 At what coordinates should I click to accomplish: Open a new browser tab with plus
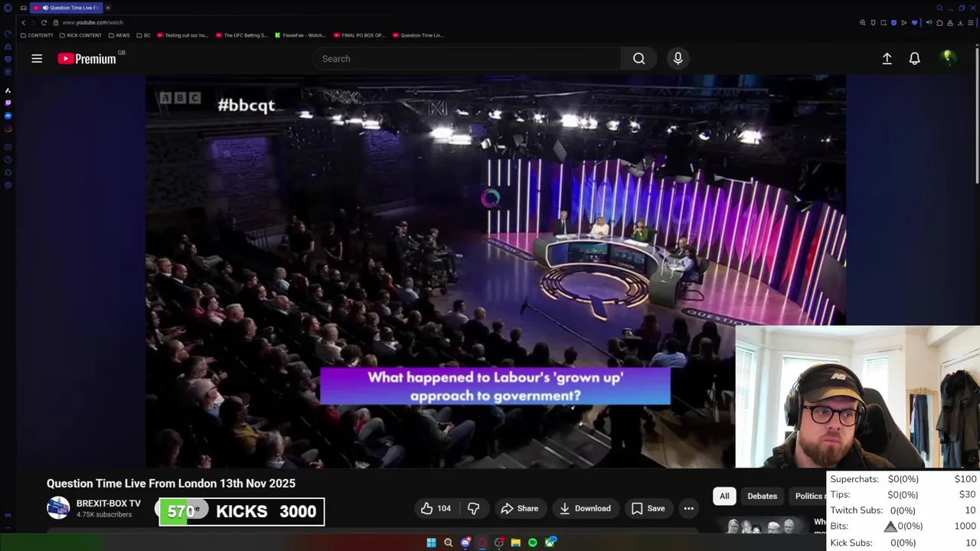pos(108,8)
